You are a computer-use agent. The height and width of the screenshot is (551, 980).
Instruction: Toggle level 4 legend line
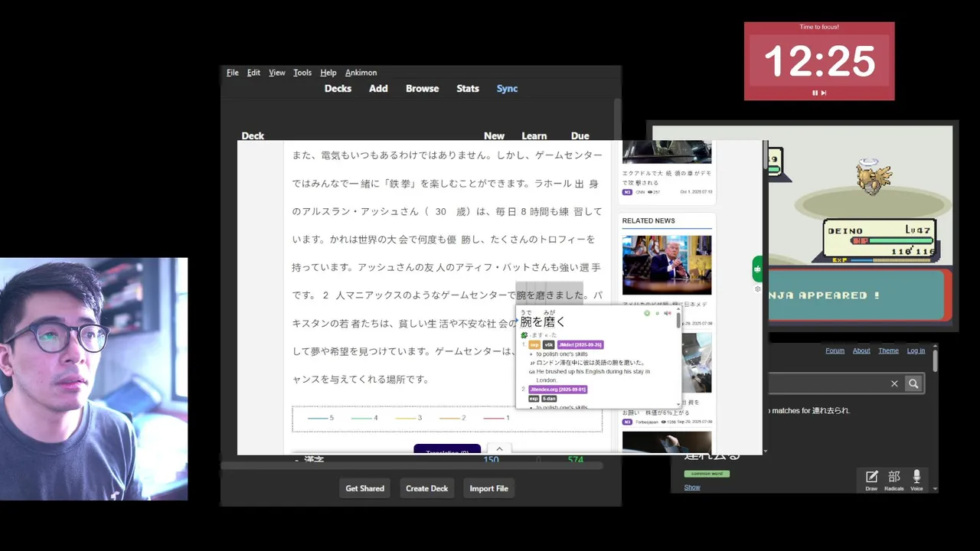364,418
